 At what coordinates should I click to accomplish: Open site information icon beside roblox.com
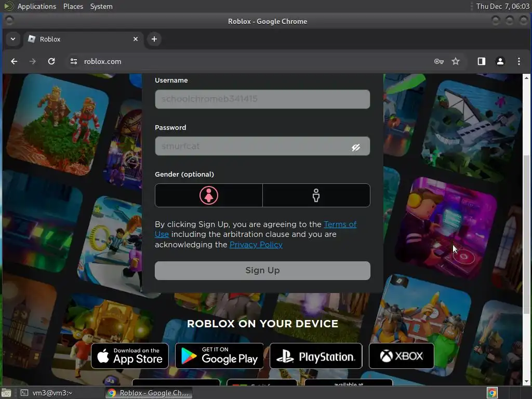74,61
